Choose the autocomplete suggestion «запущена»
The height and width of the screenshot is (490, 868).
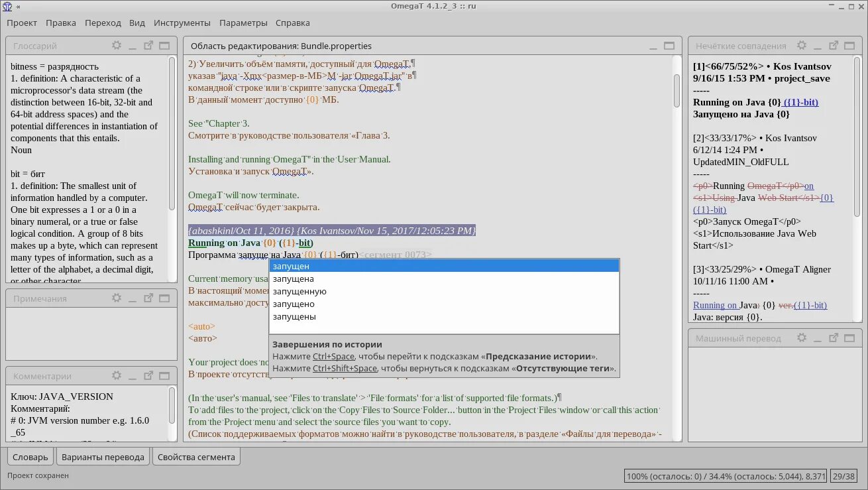(444, 278)
